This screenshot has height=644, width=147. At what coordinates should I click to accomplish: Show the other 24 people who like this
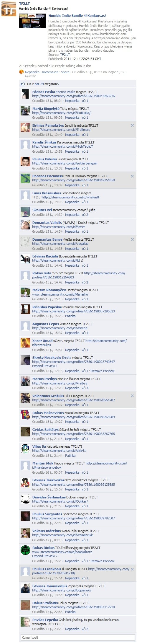click(39, 84)
